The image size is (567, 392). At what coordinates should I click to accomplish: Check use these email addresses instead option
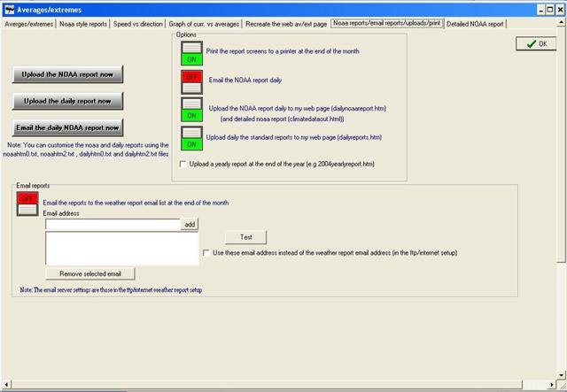(x=207, y=252)
